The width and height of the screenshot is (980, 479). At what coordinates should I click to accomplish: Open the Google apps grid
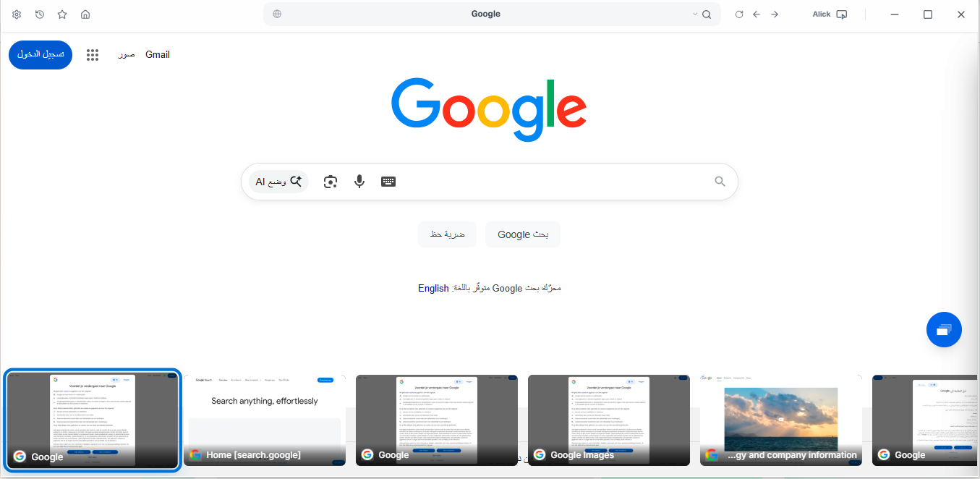click(93, 55)
